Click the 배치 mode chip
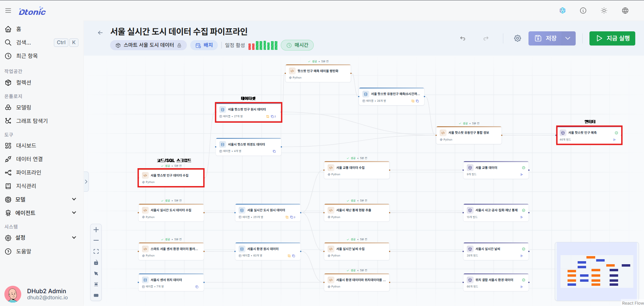 (204, 45)
